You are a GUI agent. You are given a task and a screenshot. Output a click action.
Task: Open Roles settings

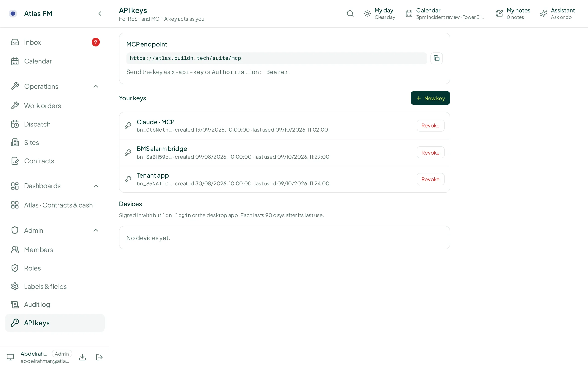point(55,268)
